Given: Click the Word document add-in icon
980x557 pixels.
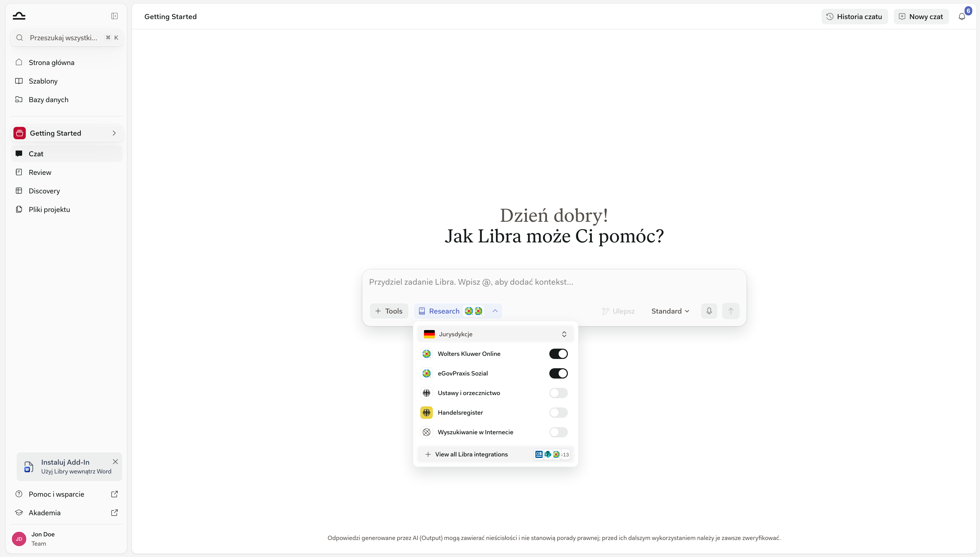Looking at the screenshot, I should click(29, 467).
